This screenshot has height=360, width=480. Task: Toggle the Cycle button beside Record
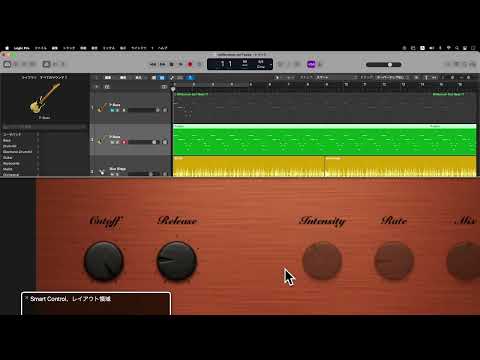click(199, 64)
